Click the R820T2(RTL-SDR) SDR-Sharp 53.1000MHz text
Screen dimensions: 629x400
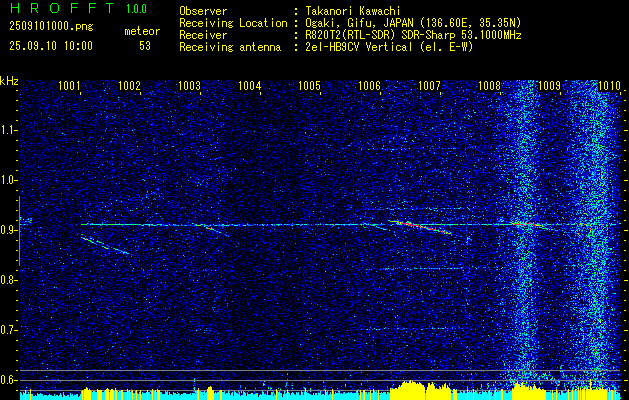pyautogui.click(x=412, y=35)
